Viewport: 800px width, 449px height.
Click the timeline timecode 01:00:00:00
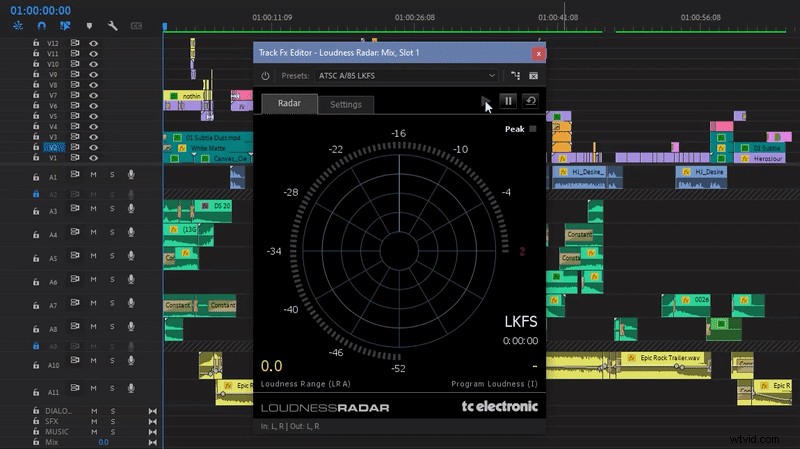40,10
